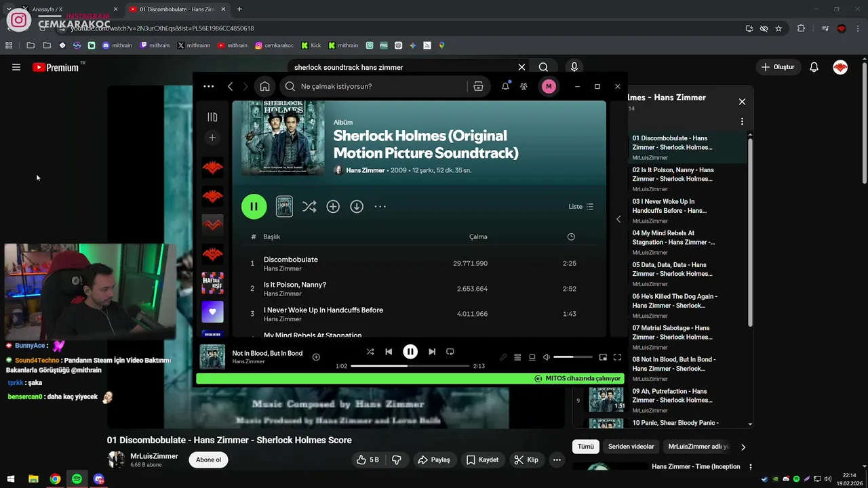The height and width of the screenshot is (488, 868).
Task: Open YouTube notifications bell
Action: [x=814, y=67]
